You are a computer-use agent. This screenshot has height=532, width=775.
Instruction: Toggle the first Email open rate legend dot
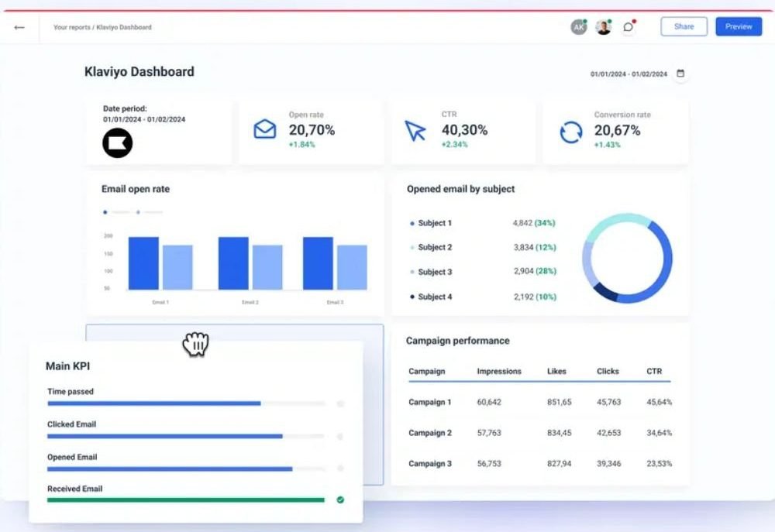105,212
